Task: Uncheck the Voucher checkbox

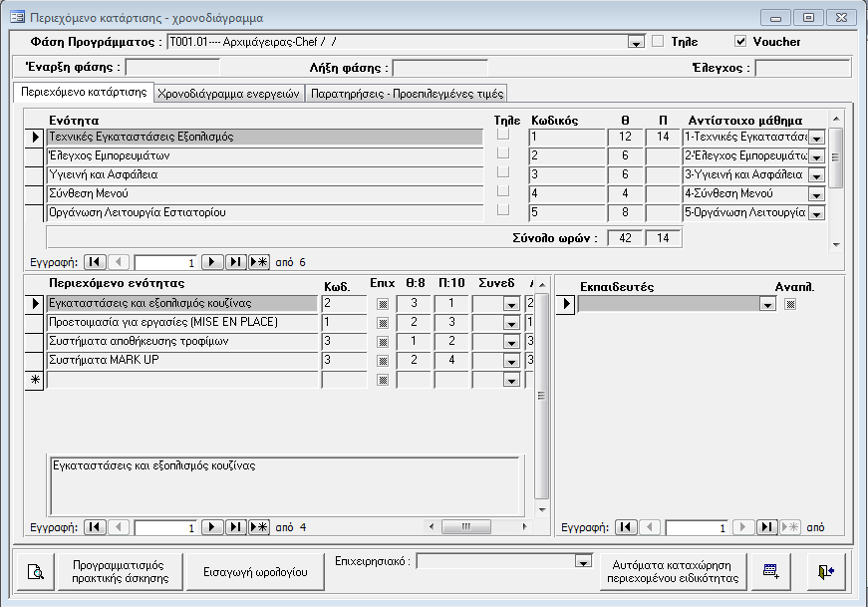Action: [x=740, y=41]
